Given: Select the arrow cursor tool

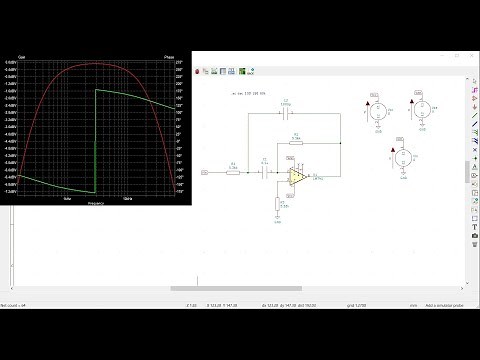Looking at the screenshot, I should (475, 81).
